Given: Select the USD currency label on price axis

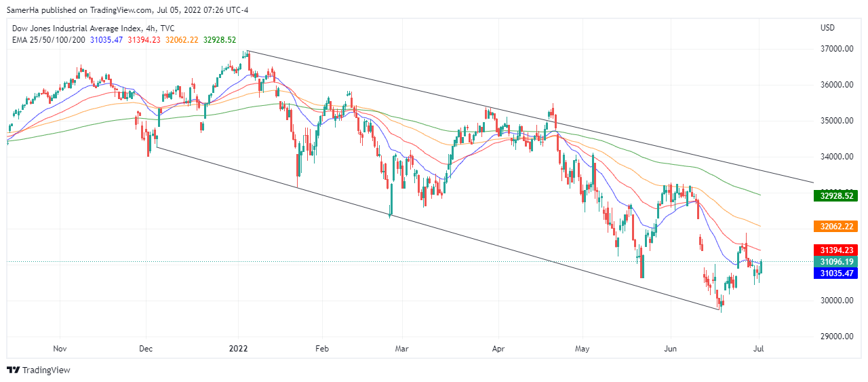Looking at the screenshot, I should pos(827,28).
